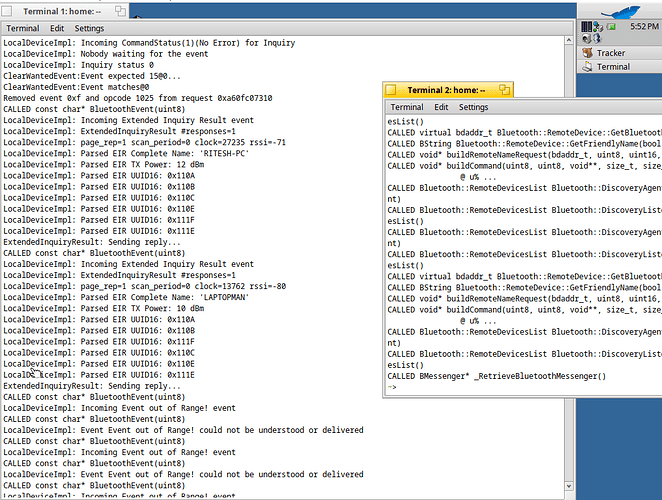Click 'Incoming CommandStatus(1)(No Error) for Inquiry' line
The image size is (662, 500).
[x=149, y=43]
